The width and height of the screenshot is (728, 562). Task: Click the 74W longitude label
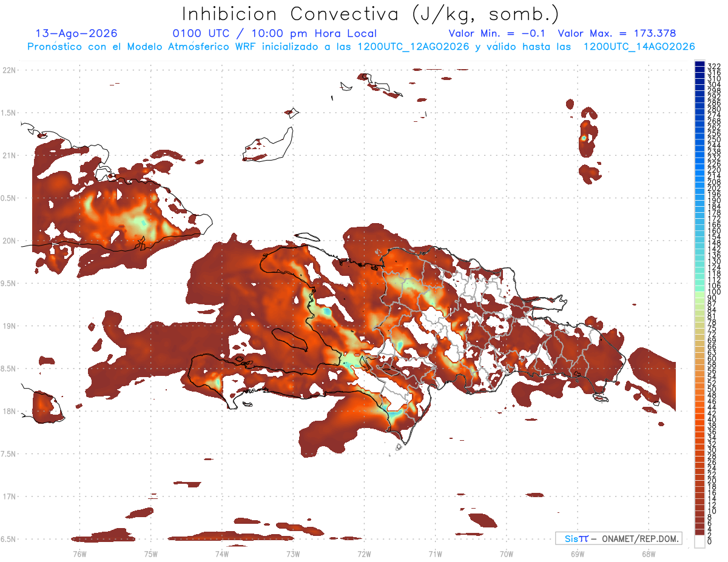click(x=221, y=554)
